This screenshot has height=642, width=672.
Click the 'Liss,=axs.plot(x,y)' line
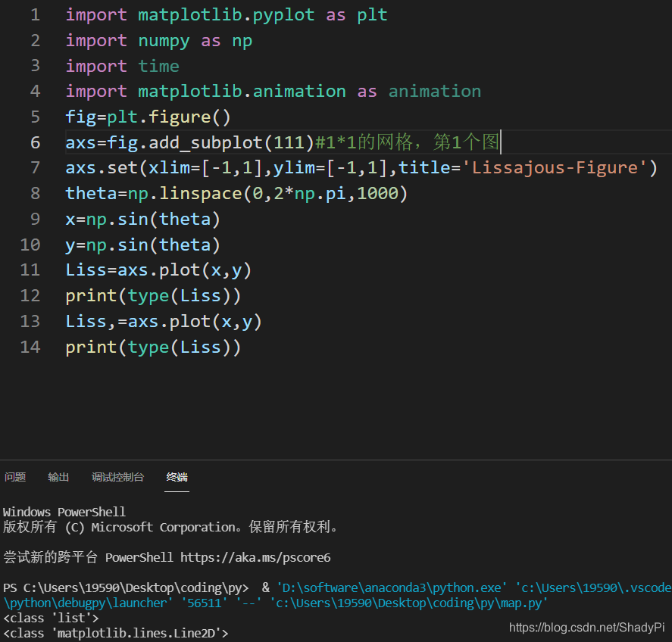point(164,322)
